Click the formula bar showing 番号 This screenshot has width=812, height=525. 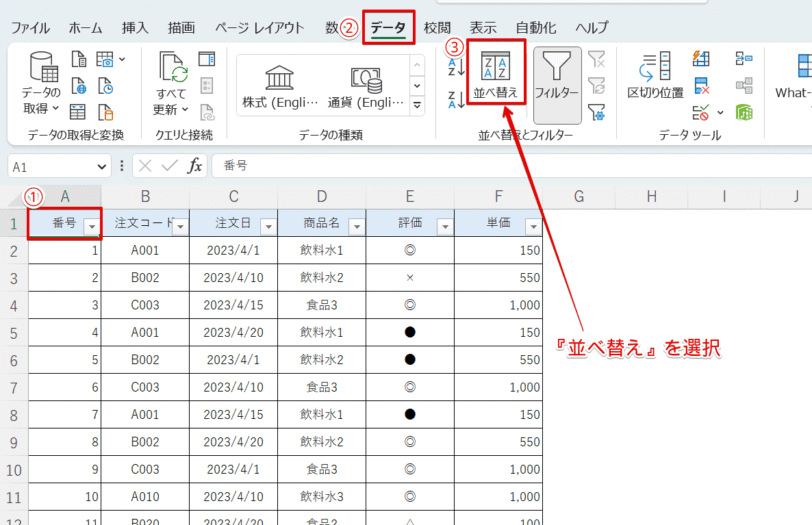[512, 166]
